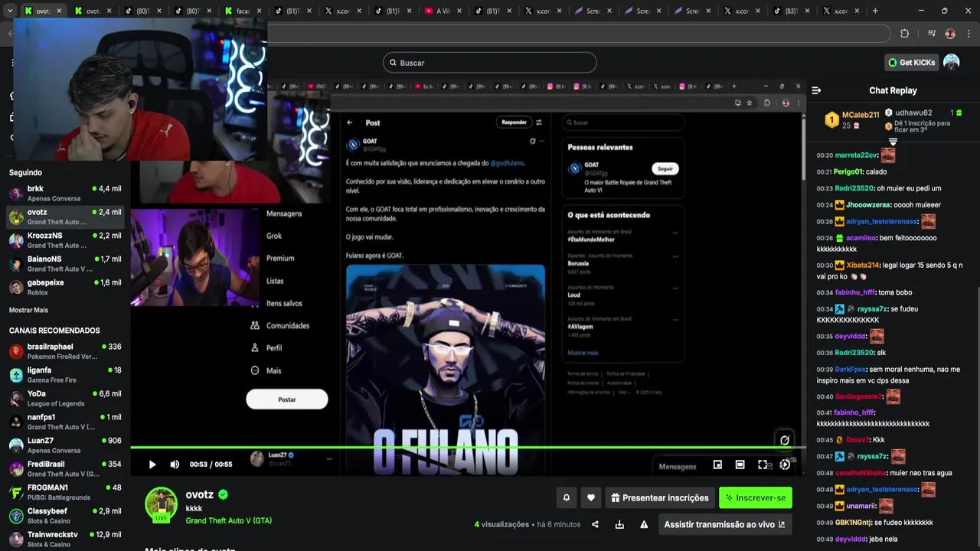The image size is (980, 551).
Task: Switch to the 'faca' Kick browser tab
Action: [x=243, y=11]
